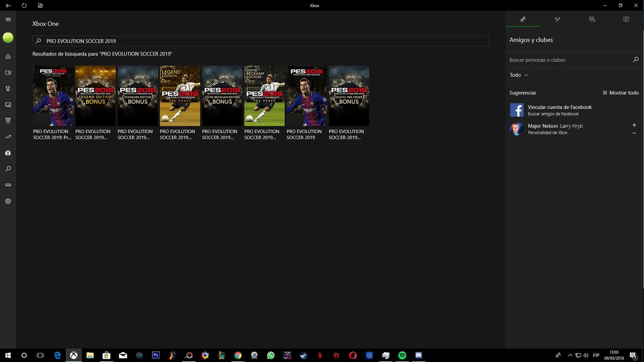Open Settings gear in Xbox sidebar
644x362 pixels.
[8, 201]
